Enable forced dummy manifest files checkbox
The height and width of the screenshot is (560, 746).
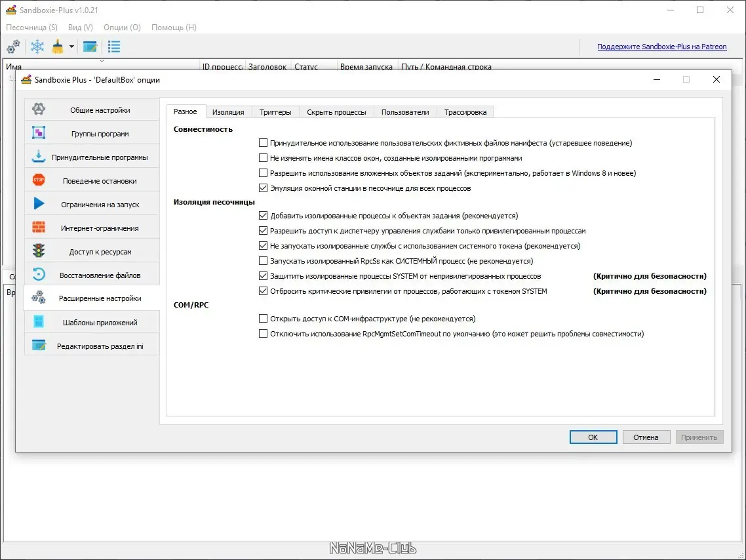tap(263, 143)
